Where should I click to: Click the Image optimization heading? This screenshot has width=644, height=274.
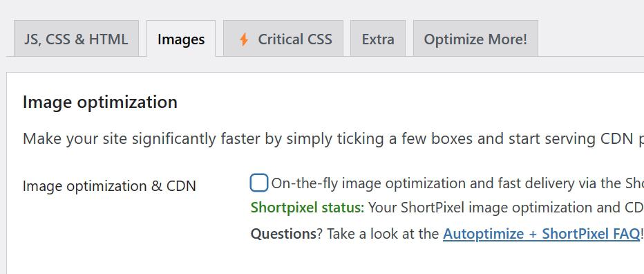pyautogui.click(x=100, y=102)
